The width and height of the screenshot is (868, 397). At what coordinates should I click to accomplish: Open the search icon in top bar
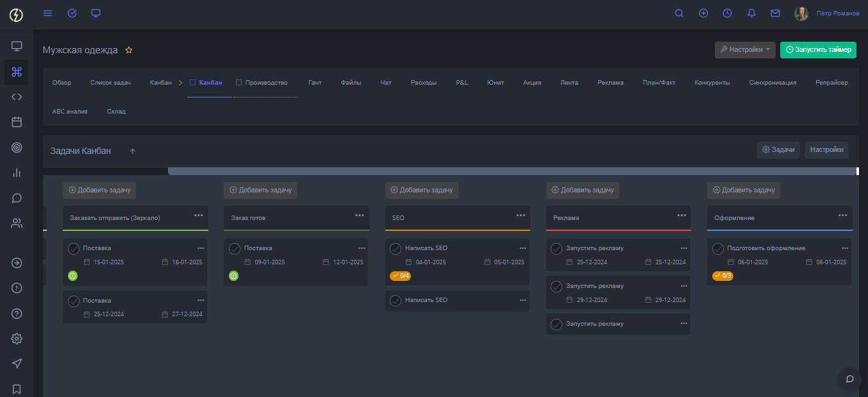coord(680,13)
